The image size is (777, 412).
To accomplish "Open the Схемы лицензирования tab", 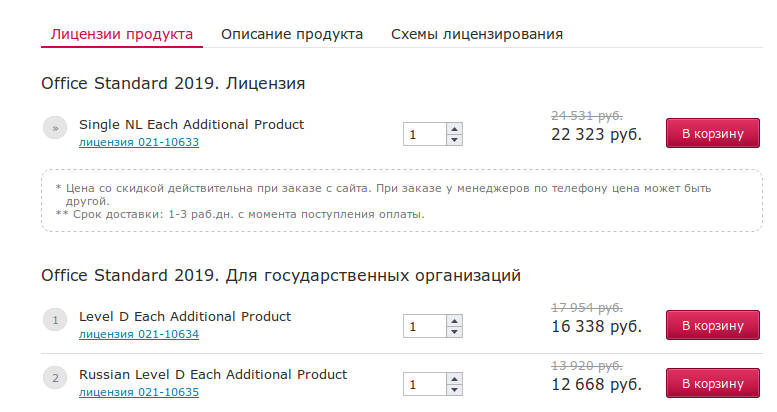I will pyautogui.click(x=477, y=34).
